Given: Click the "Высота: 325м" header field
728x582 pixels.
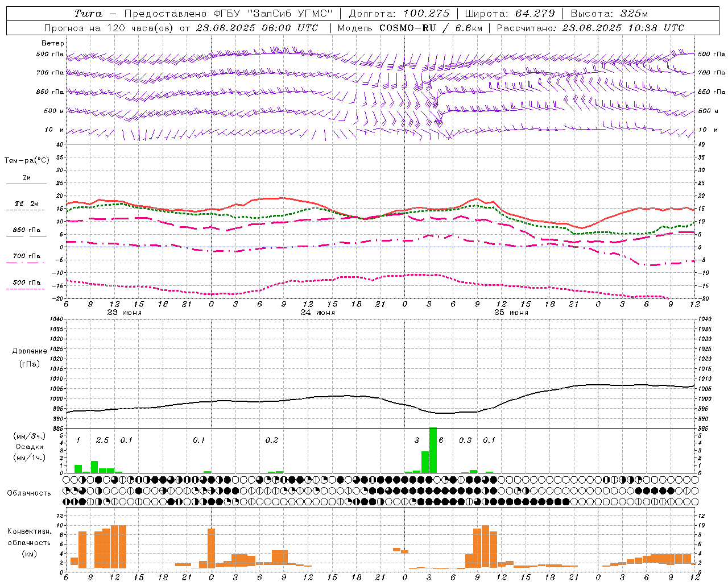Looking at the screenshot, I should click(x=609, y=14).
